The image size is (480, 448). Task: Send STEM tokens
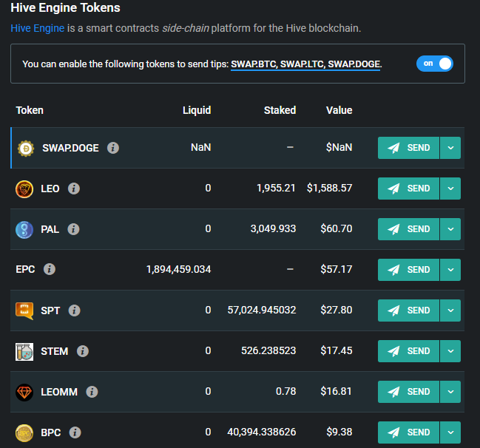click(408, 351)
